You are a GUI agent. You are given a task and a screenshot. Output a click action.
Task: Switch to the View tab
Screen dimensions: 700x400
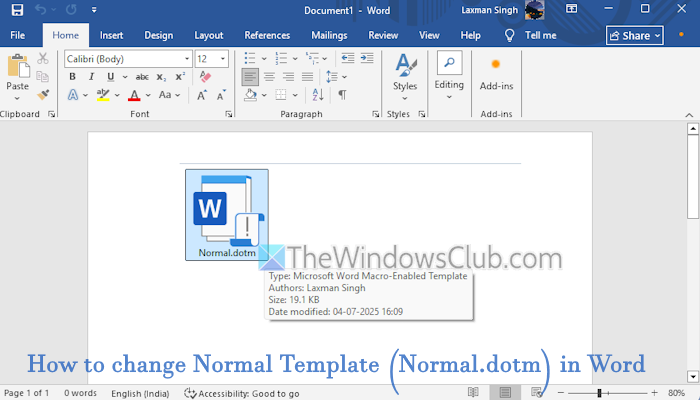429,35
